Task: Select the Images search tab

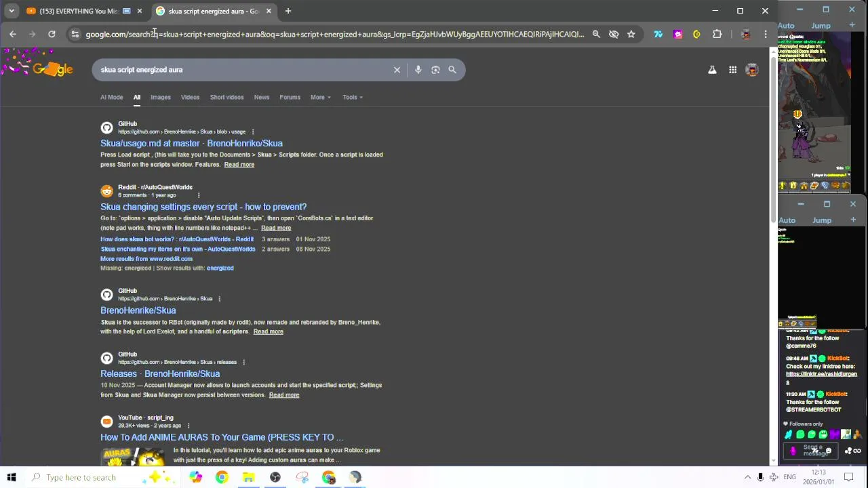Action: 161,97
